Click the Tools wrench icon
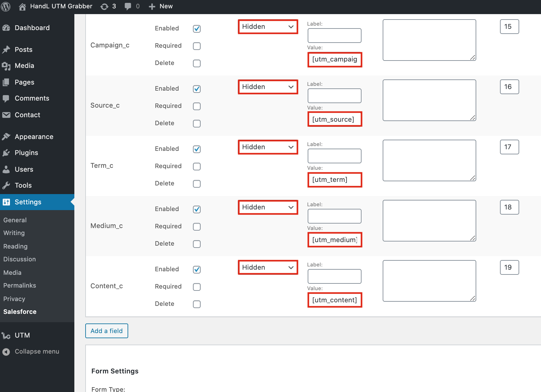The height and width of the screenshot is (392, 541). [6, 185]
